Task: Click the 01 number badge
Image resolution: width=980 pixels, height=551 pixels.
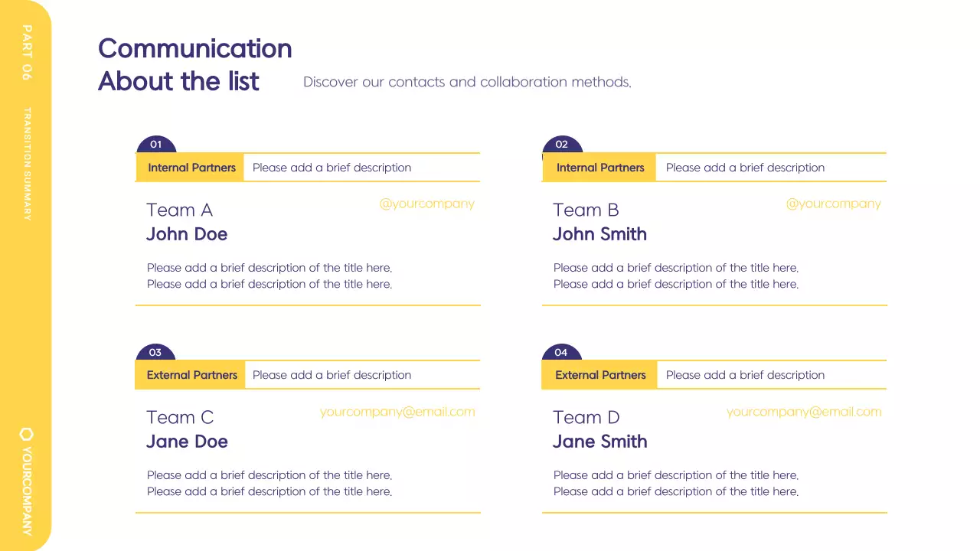Action: [156, 145]
